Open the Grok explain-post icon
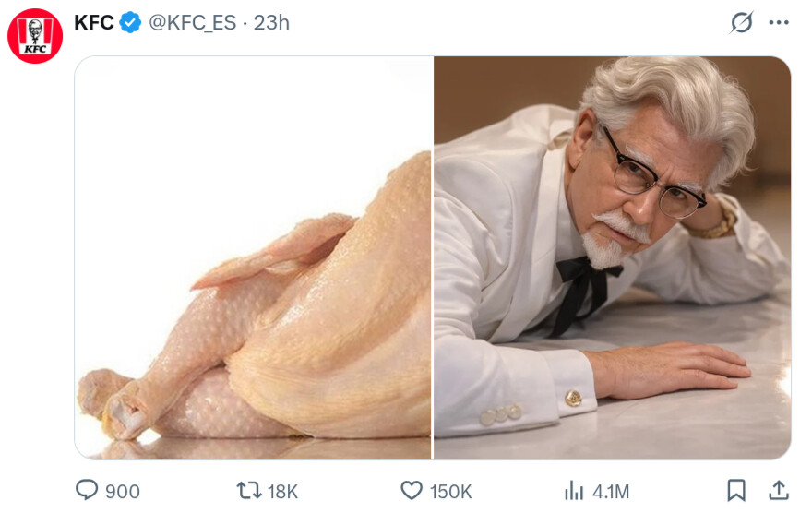The image size is (812, 513). coord(741,22)
